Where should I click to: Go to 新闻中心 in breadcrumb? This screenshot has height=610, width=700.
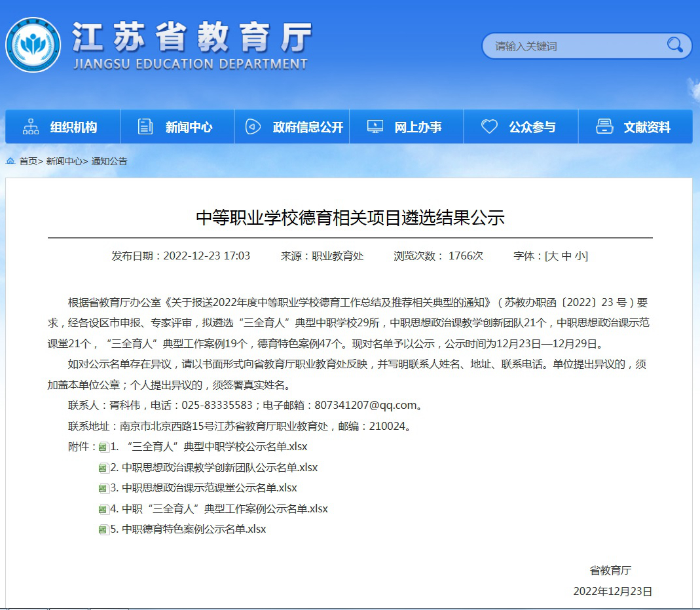(64, 161)
